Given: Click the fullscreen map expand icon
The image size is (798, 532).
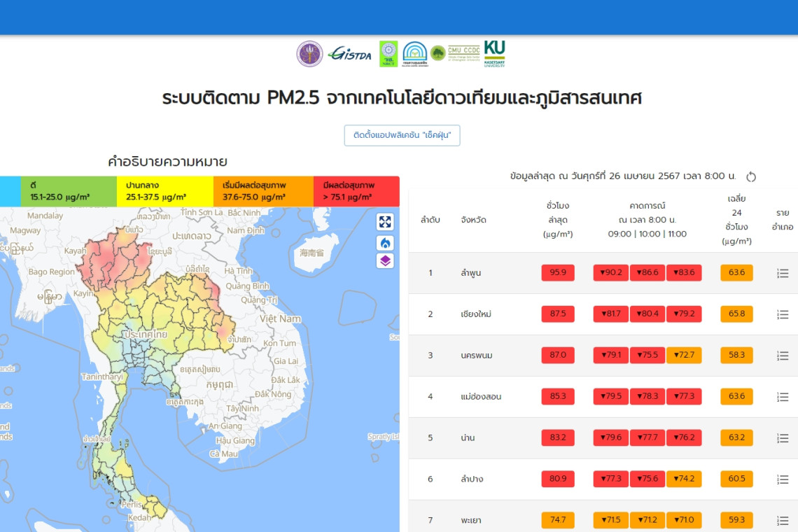Looking at the screenshot, I should click(385, 222).
